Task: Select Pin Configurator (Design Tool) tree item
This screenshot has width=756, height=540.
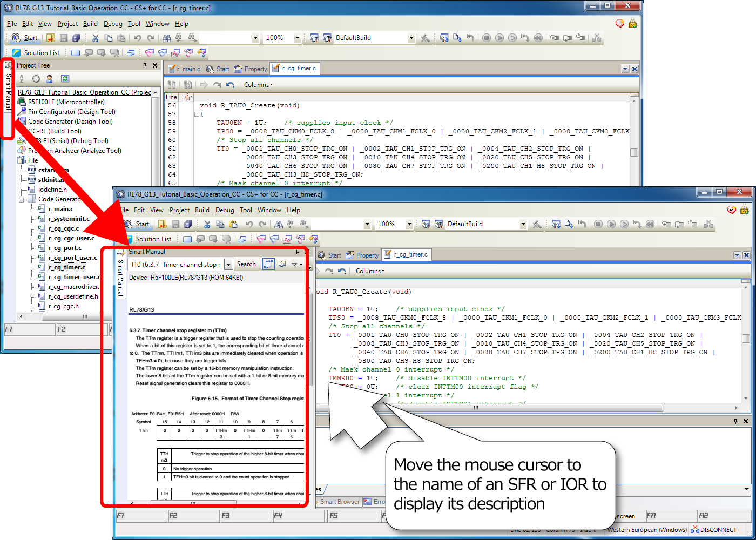Action: (71, 112)
